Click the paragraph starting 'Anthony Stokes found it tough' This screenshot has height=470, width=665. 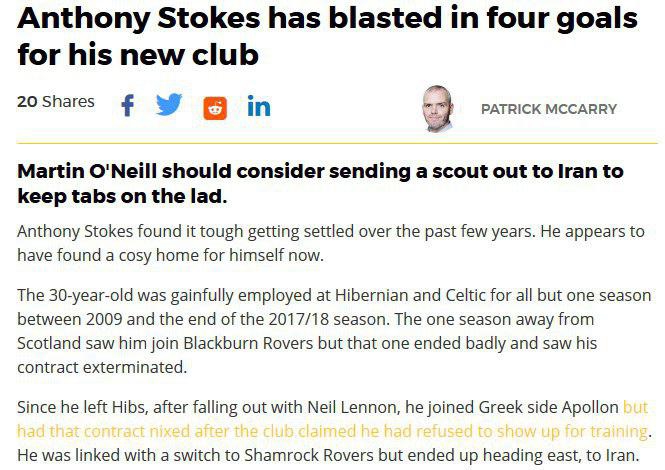click(x=331, y=243)
